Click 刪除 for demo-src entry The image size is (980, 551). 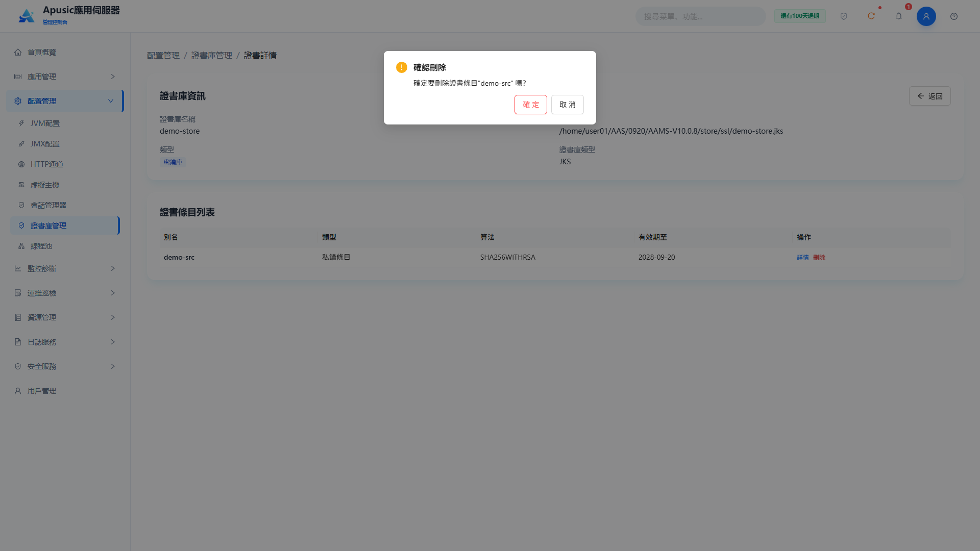pos(819,258)
